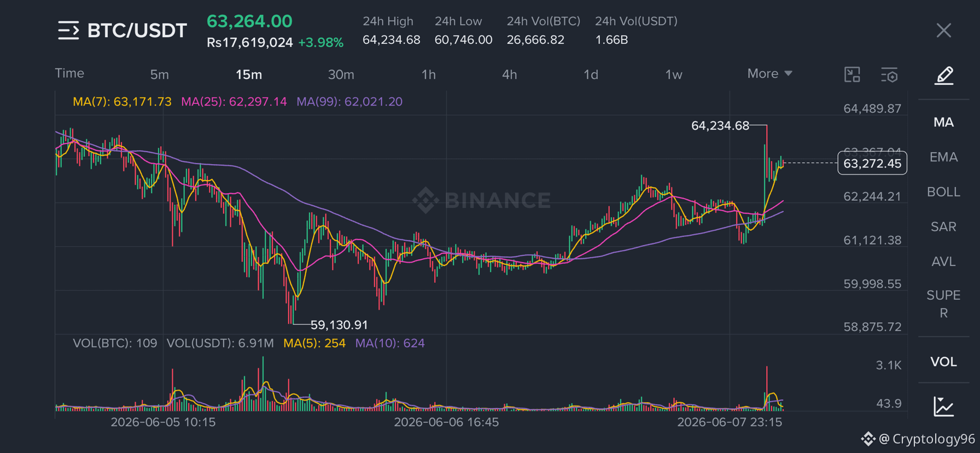Click the 24h High value 64,234.68
Screen dimensions: 980x453
pyautogui.click(x=392, y=40)
